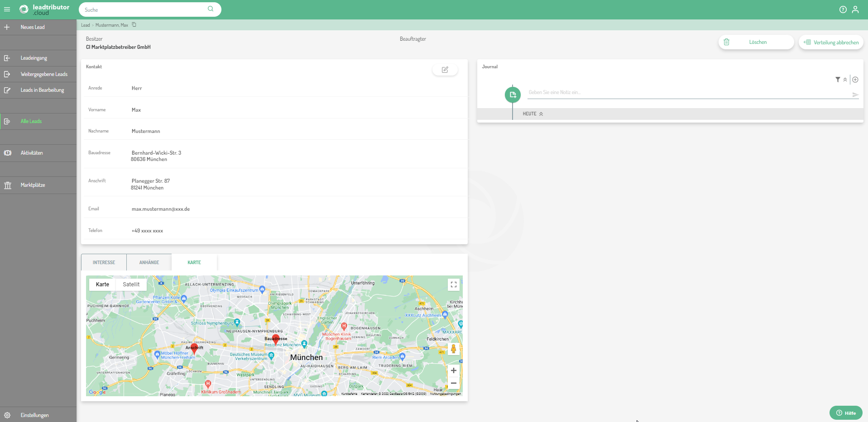Click the journal filter funnel icon
The width and height of the screenshot is (868, 422).
838,80
